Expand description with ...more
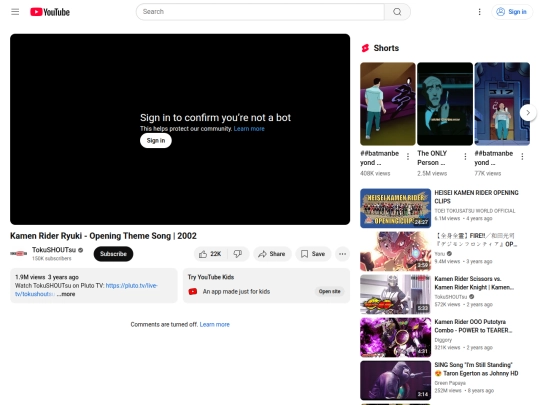The height and width of the screenshot is (405, 540). (x=66, y=294)
